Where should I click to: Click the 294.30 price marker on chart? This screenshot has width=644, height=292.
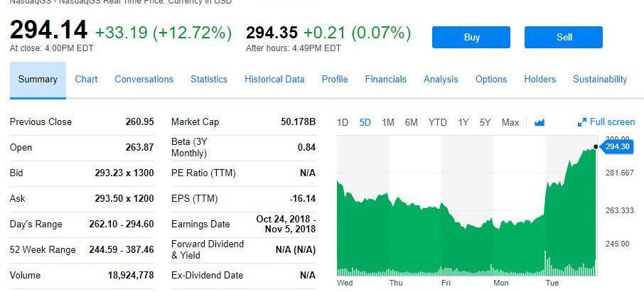click(617, 147)
